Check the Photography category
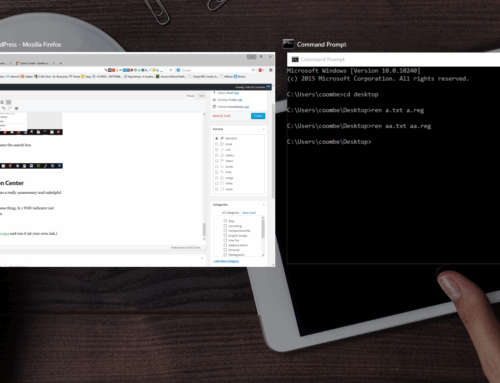 tap(225, 255)
